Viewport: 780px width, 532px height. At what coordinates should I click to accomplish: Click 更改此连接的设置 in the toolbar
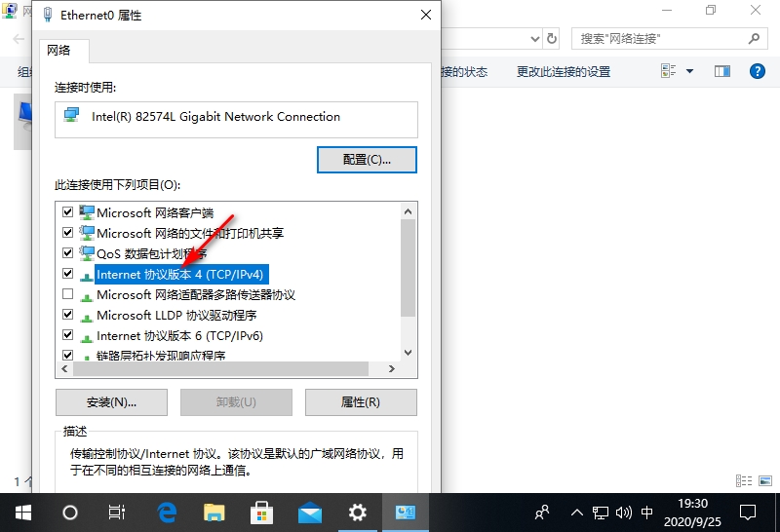[564, 71]
